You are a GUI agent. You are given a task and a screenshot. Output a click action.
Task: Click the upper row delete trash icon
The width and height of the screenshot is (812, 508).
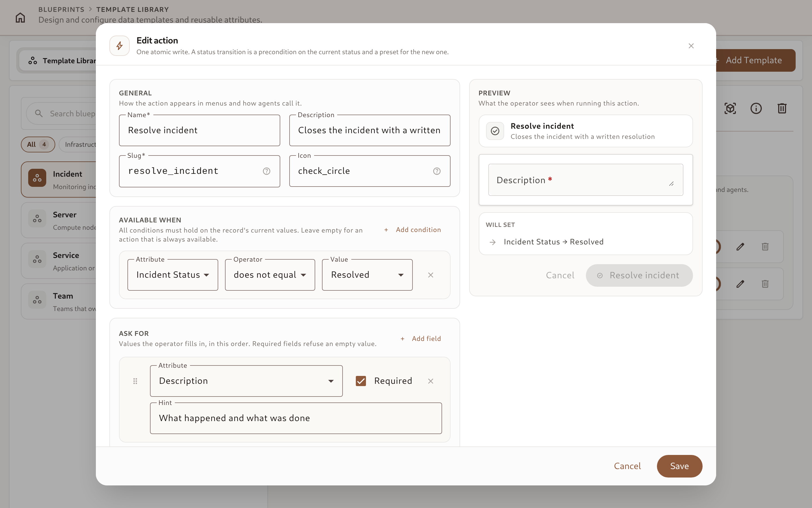(765, 247)
